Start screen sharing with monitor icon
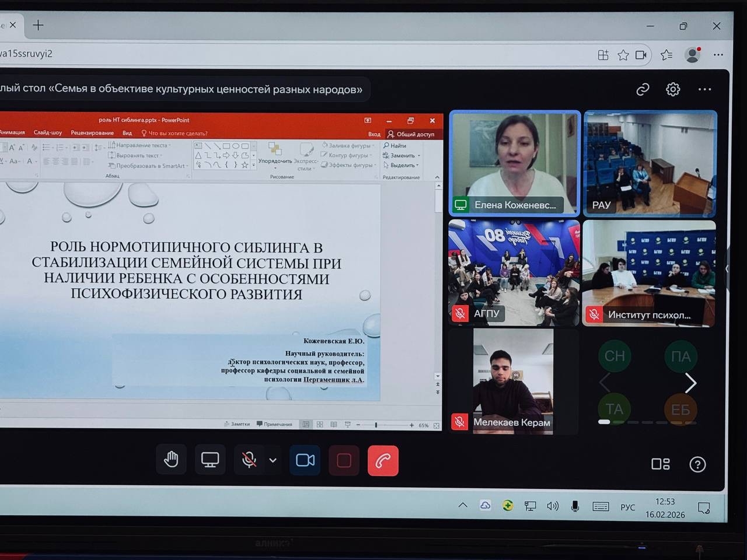Viewport: 747px width, 560px height. pos(210,460)
